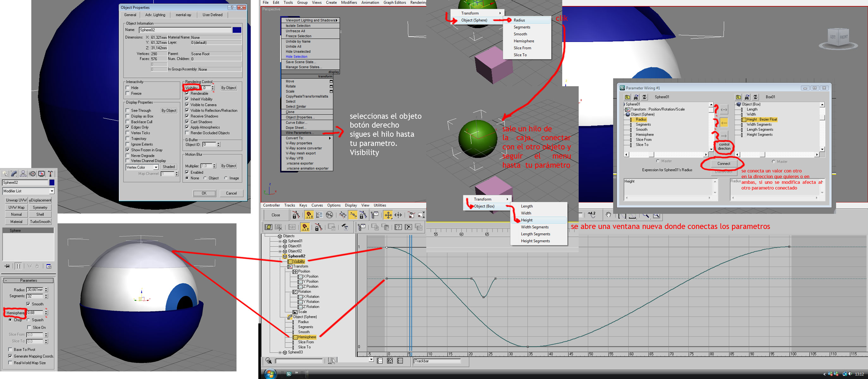Click the TurboSmooth modifier button
The image size is (868, 379).
pyautogui.click(x=40, y=222)
